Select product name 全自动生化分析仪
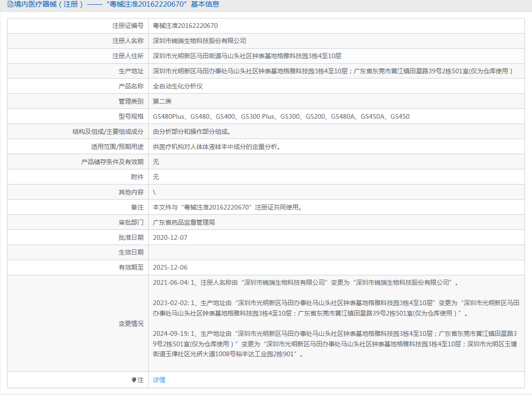532x395 pixels. 178,87
